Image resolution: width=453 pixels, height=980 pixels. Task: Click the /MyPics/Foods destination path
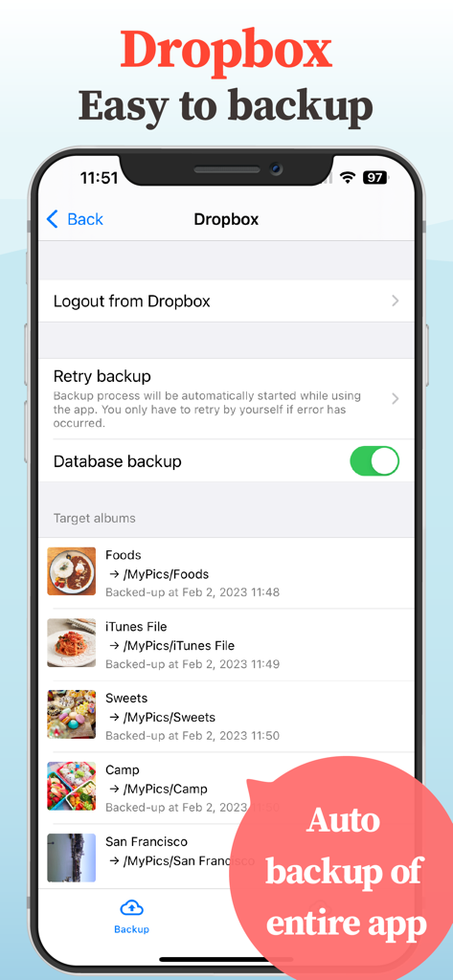pos(159,574)
